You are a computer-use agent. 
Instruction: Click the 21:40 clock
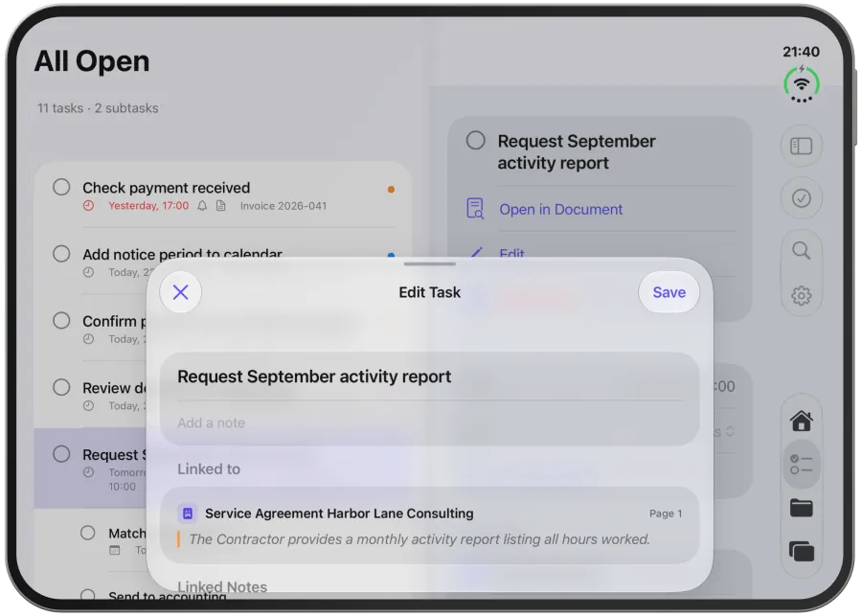click(801, 52)
